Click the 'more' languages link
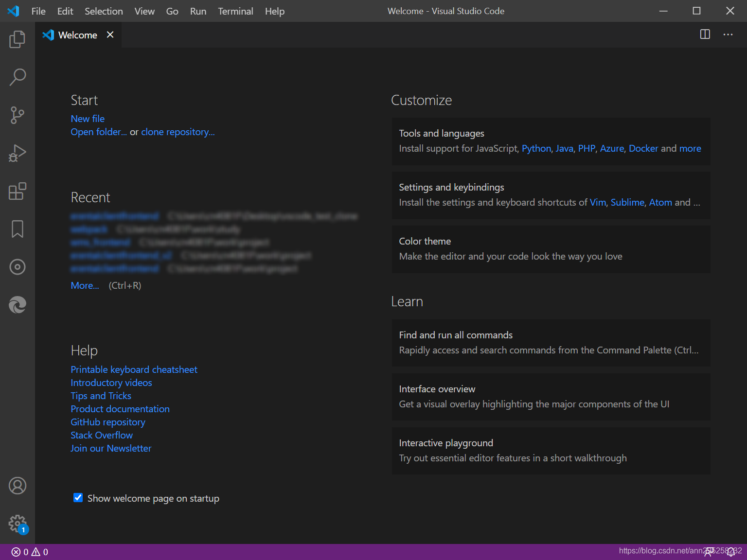This screenshot has width=747, height=560. (690, 148)
